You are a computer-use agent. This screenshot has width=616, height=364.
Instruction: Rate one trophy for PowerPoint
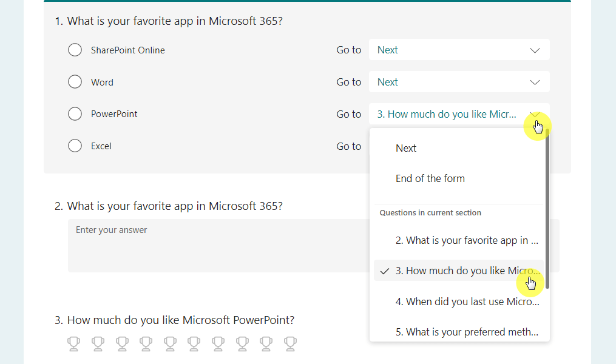73,343
